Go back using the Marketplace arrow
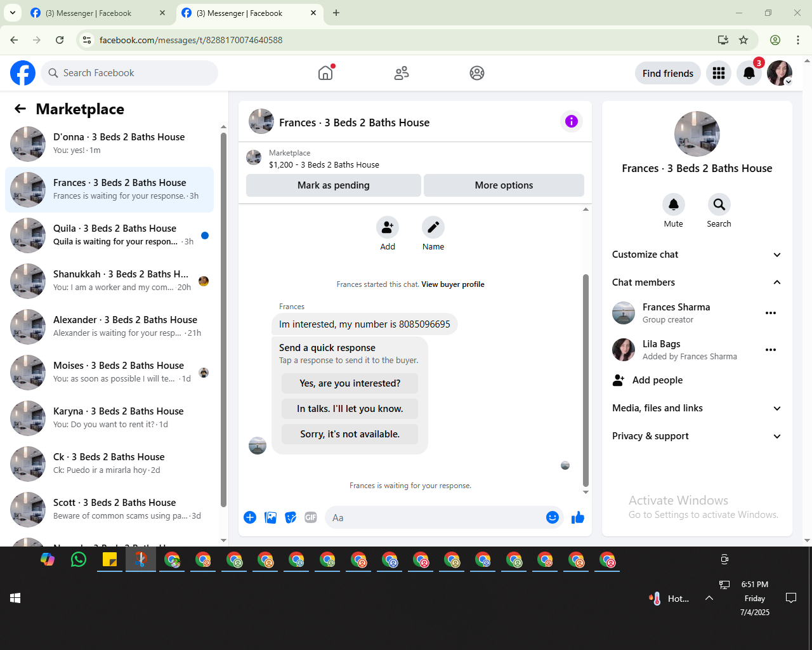Viewport: 812px width, 650px height. pos(20,109)
